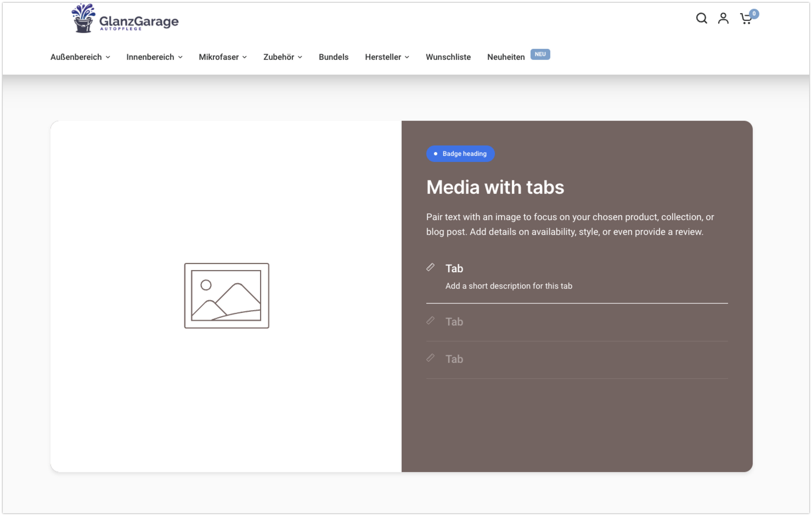Click the ruler icon of third Tab
The height and width of the screenshot is (516, 812).
[430, 358]
